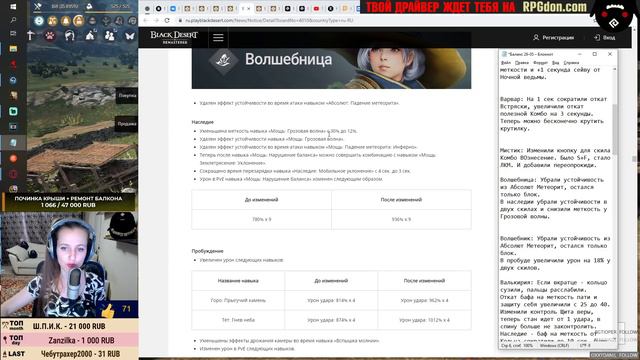
Task: Click Регистрация link
Action: click(553, 38)
